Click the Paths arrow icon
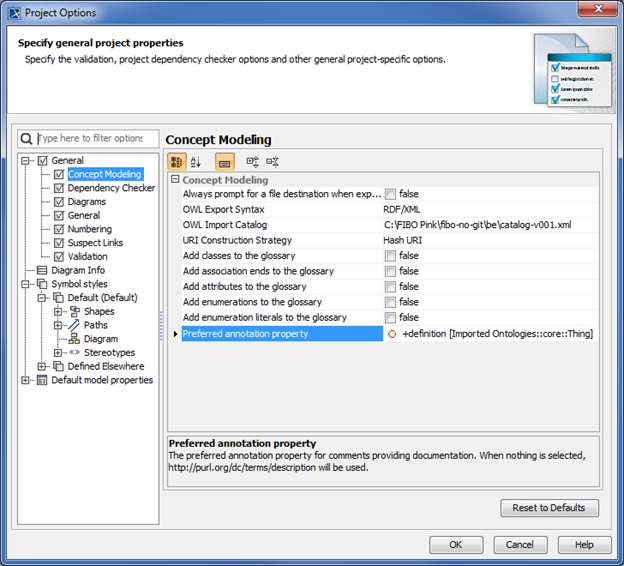The image size is (624, 566). (74, 325)
